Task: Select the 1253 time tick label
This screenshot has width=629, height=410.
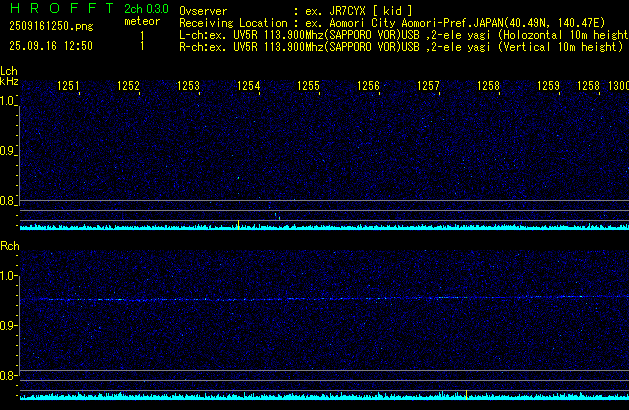Action: coord(188,86)
